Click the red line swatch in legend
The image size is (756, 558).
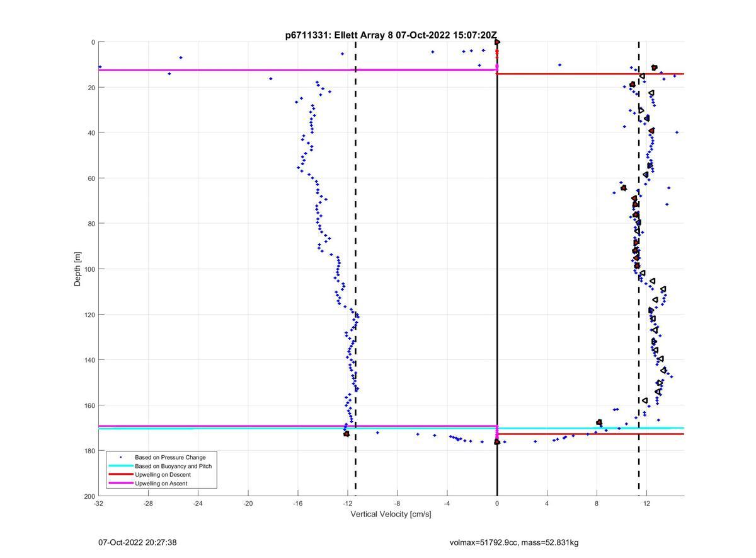pos(120,475)
